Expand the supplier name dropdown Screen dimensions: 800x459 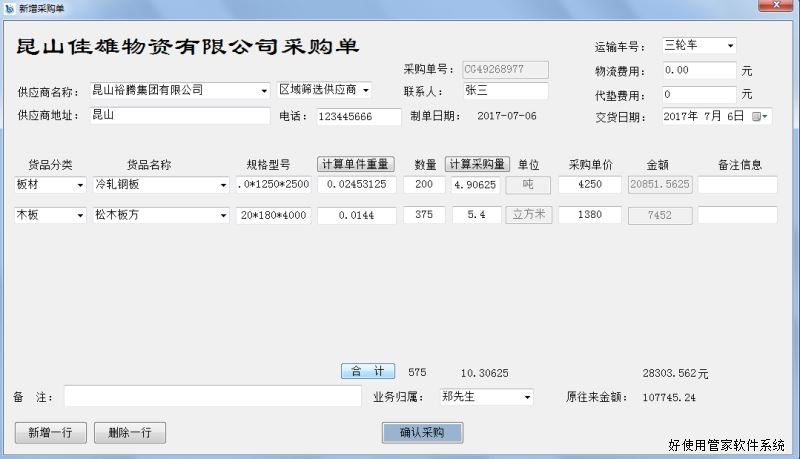click(x=263, y=91)
